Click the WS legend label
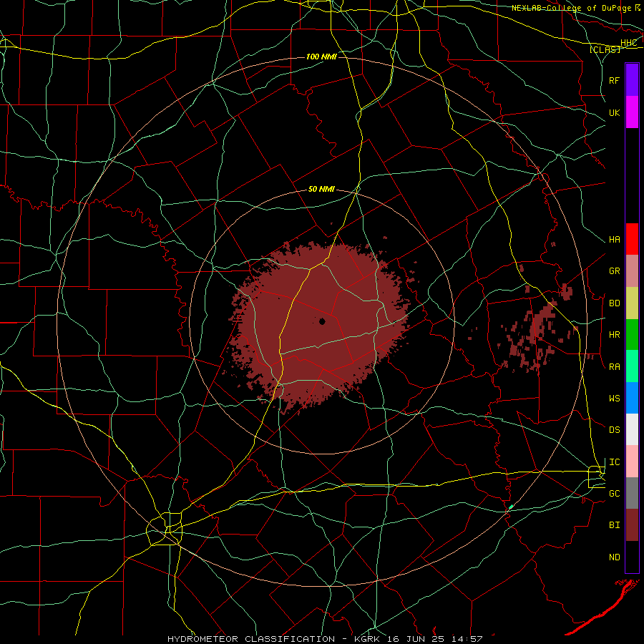 [615, 399]
